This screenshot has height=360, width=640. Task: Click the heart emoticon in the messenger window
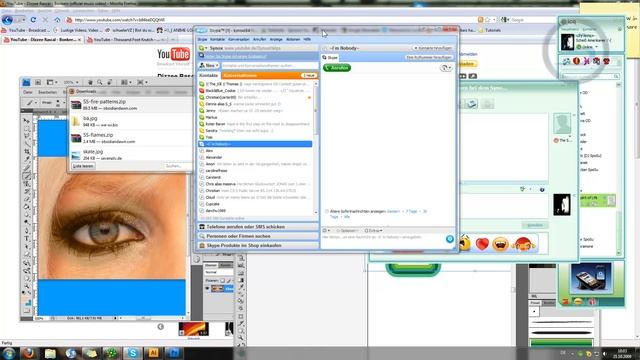click(482, 244)
